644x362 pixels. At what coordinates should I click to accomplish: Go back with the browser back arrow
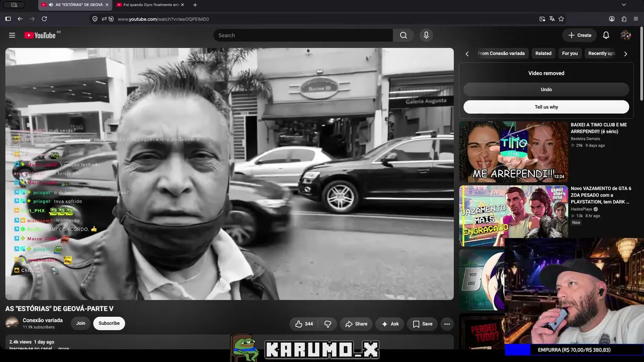point(20,19)
